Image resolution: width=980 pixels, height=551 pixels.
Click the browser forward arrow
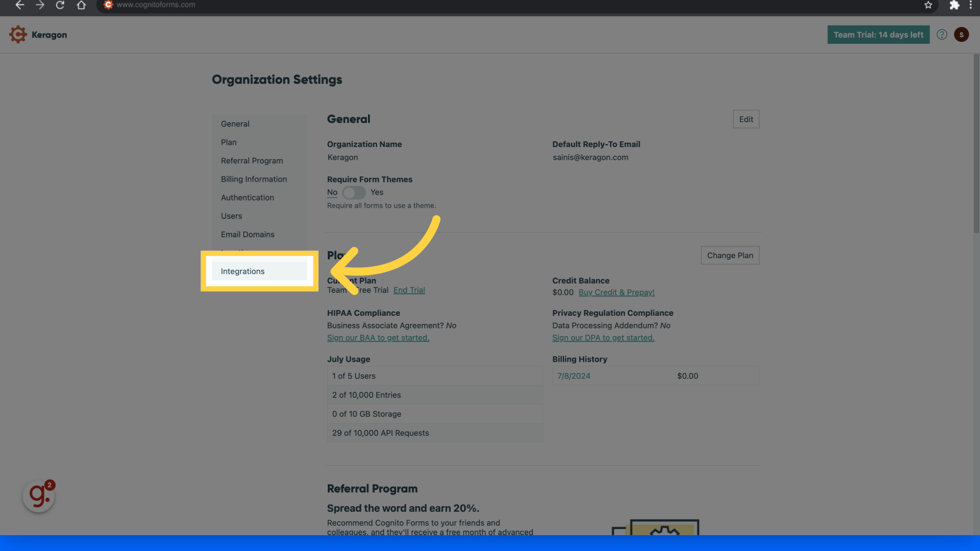pos(40,5)
